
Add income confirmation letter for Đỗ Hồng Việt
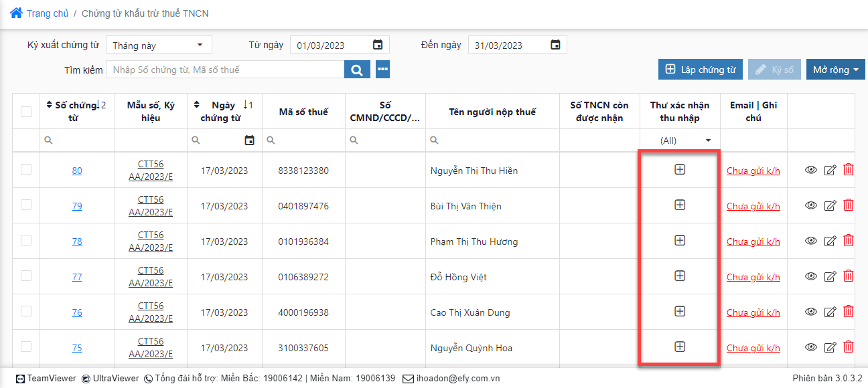pos(680,276)
